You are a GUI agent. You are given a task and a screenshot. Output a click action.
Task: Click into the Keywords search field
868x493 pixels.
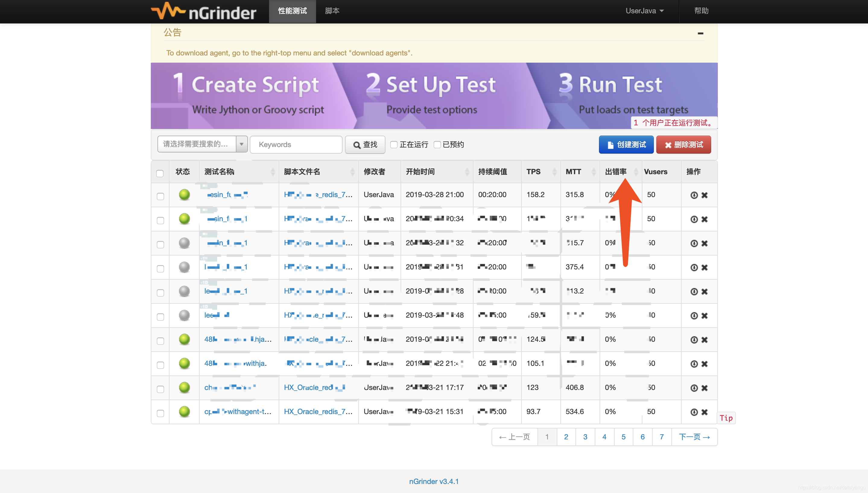point(296,145)
